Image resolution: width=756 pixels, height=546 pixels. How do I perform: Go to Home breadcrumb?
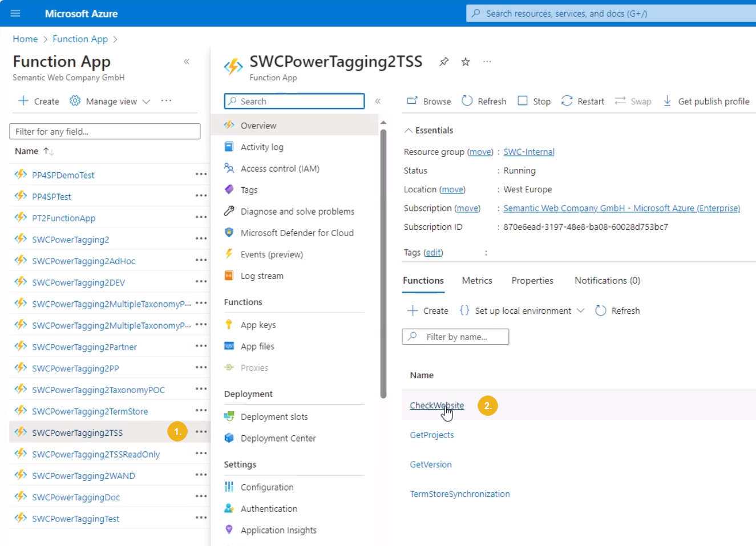click(x=25, y=39)
